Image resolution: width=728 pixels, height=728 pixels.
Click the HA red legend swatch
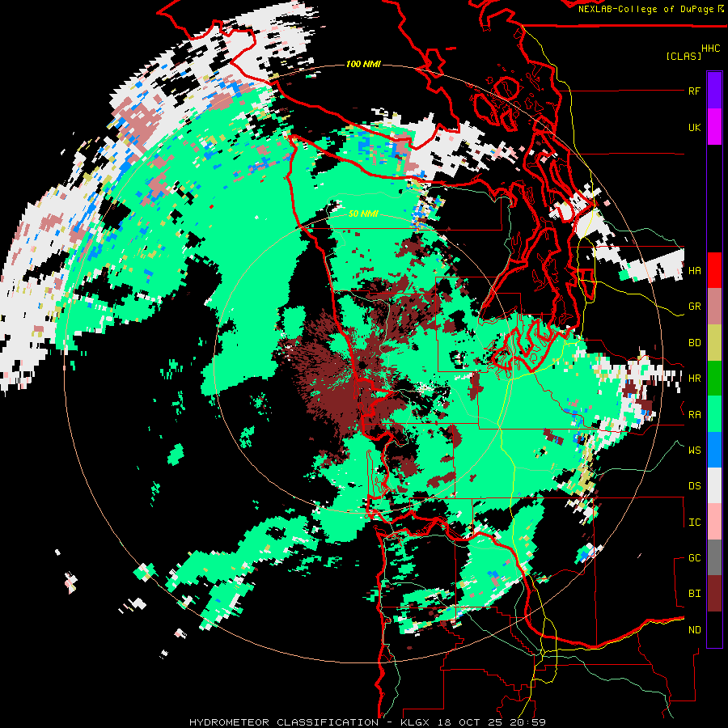[714, 270]
